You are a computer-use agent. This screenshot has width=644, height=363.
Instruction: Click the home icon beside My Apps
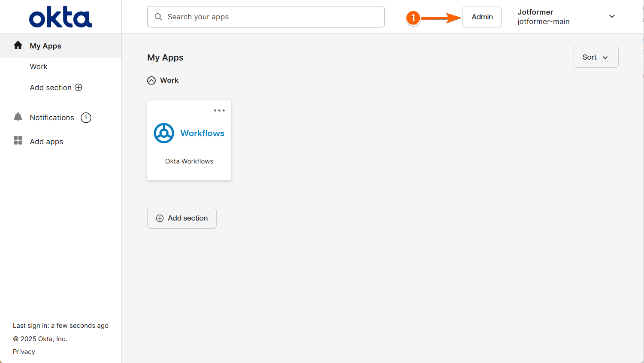(18, 45)
